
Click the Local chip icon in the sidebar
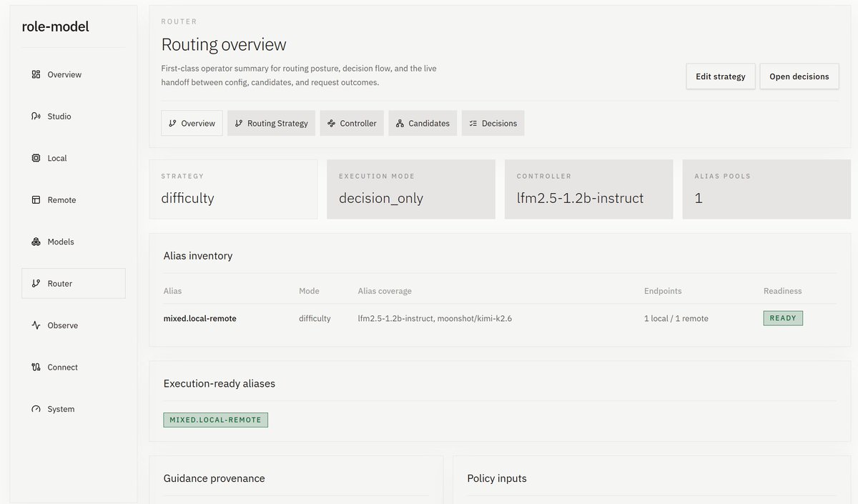tap(36, 158)
